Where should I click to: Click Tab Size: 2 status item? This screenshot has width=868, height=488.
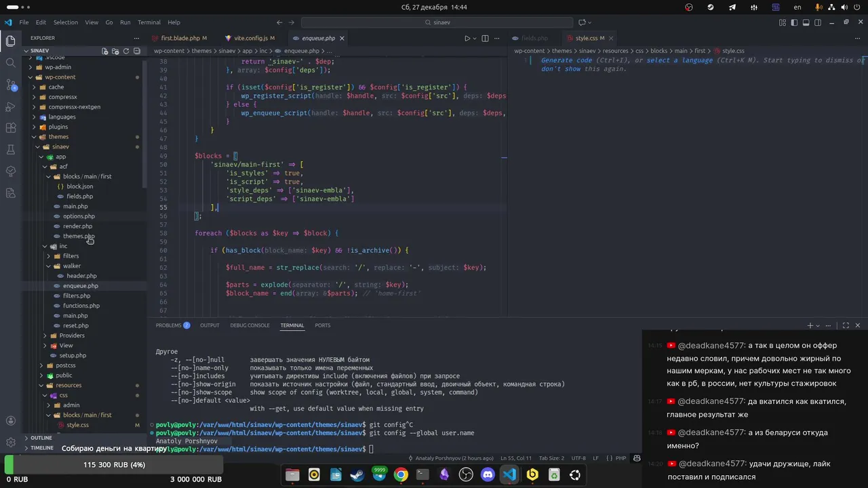(x=551, y=459)
